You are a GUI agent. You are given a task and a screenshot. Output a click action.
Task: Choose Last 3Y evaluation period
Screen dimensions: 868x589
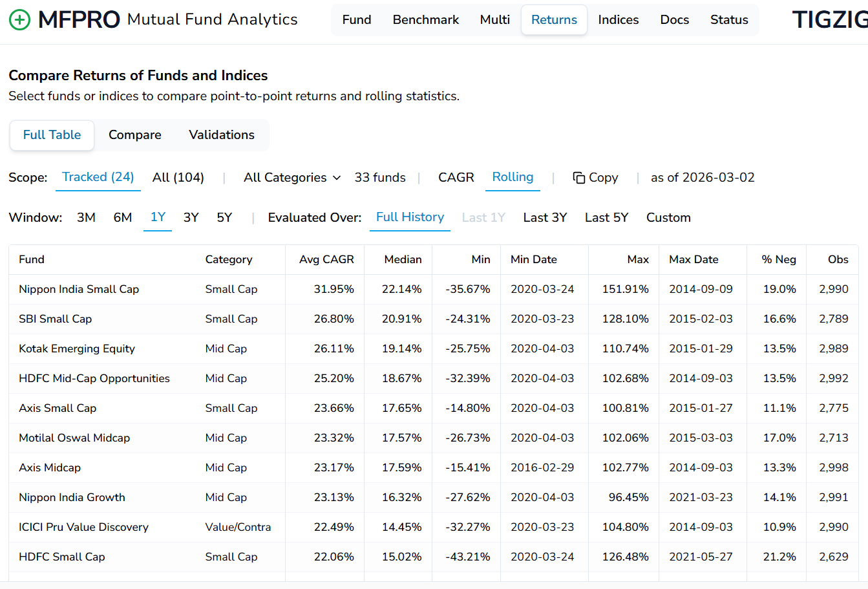pyautogui.click(x=545, y=218)
